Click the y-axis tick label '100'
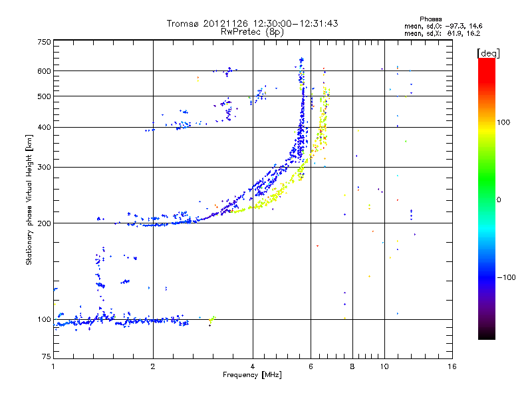This screenshot has width=532, height=399. coord(44,320)
